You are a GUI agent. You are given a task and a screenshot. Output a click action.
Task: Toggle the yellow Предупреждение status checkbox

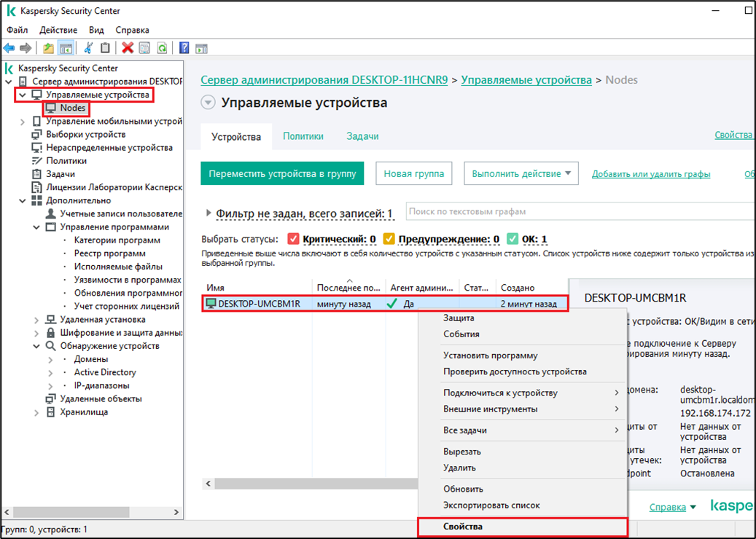(x=389, y=239)
